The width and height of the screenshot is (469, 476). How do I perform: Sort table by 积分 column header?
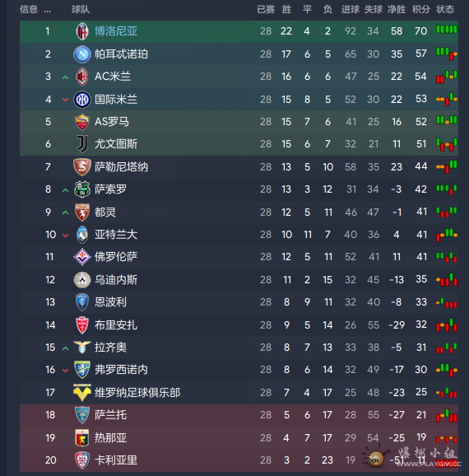click(x=420, y=9)
